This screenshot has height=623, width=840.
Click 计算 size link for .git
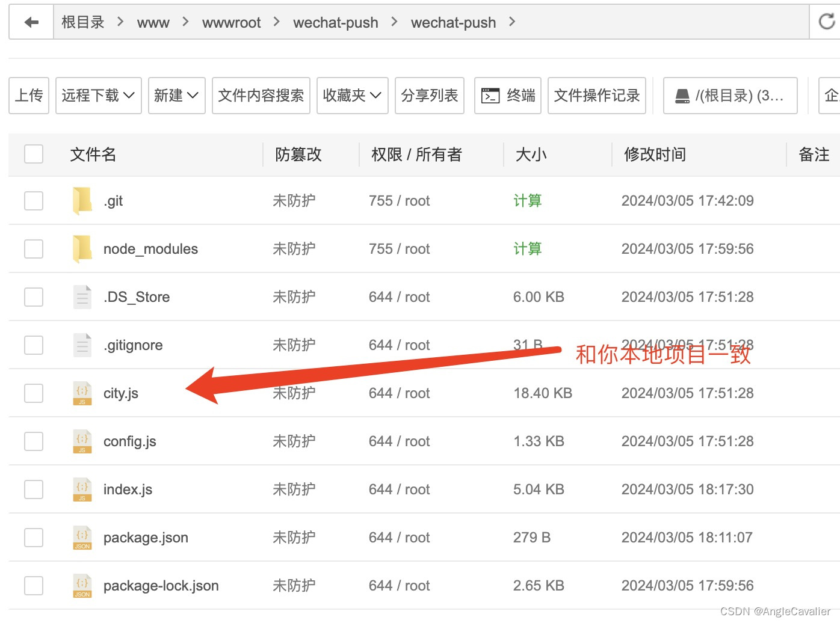(528, 200)
